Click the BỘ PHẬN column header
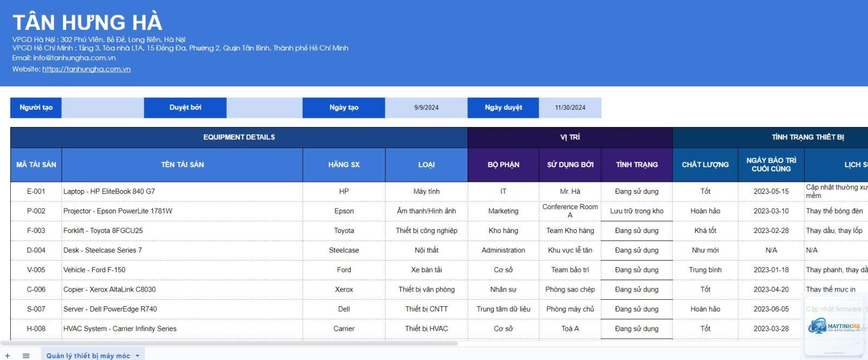The width and height of the screenshot is (868, 360). 503,165
